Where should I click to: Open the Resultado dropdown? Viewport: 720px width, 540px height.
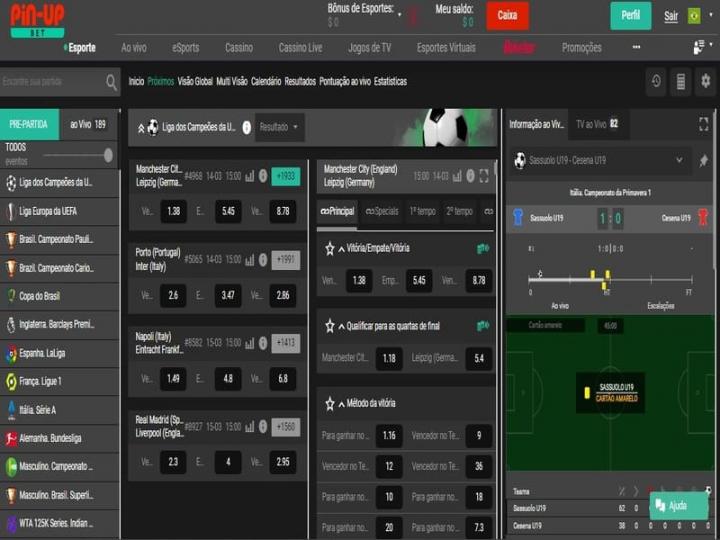click(279, 127)
